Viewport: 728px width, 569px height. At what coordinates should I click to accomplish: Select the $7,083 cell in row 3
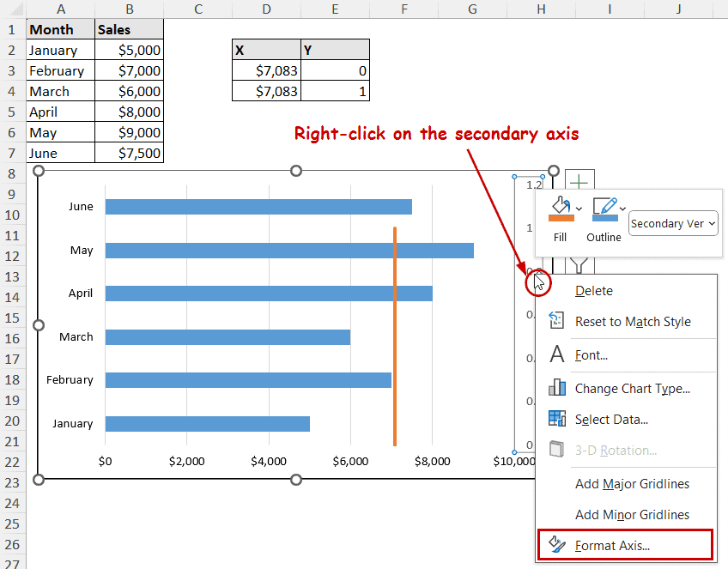tap(266, 70)
